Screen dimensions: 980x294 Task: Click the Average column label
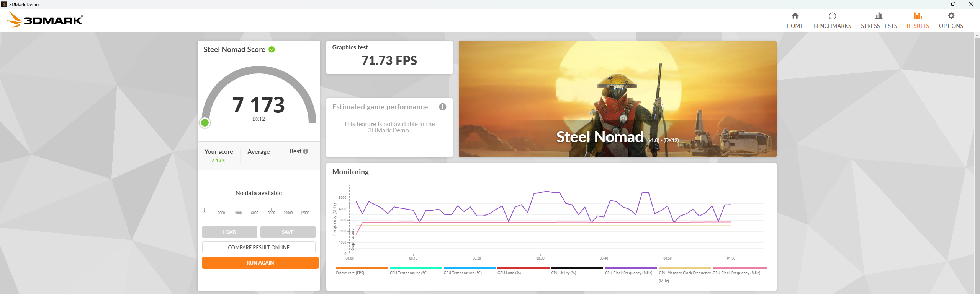tap(258, 151)
